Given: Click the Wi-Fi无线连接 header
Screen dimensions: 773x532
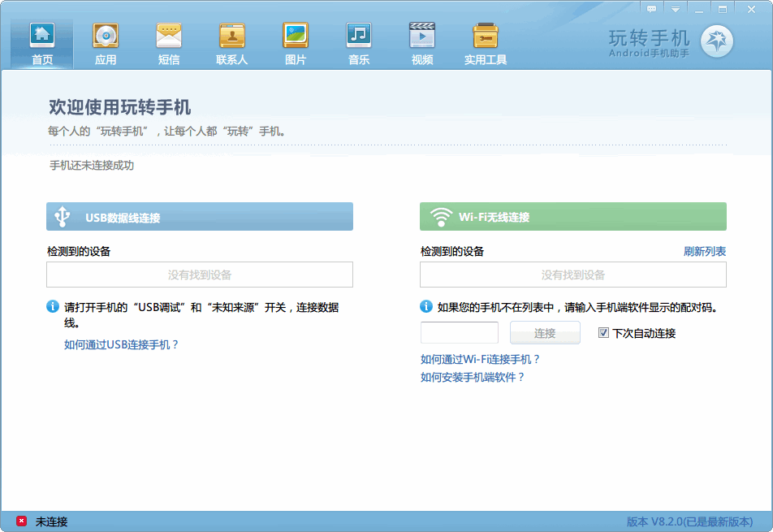Looking at the screenshot, I should (x=572, y=217).
